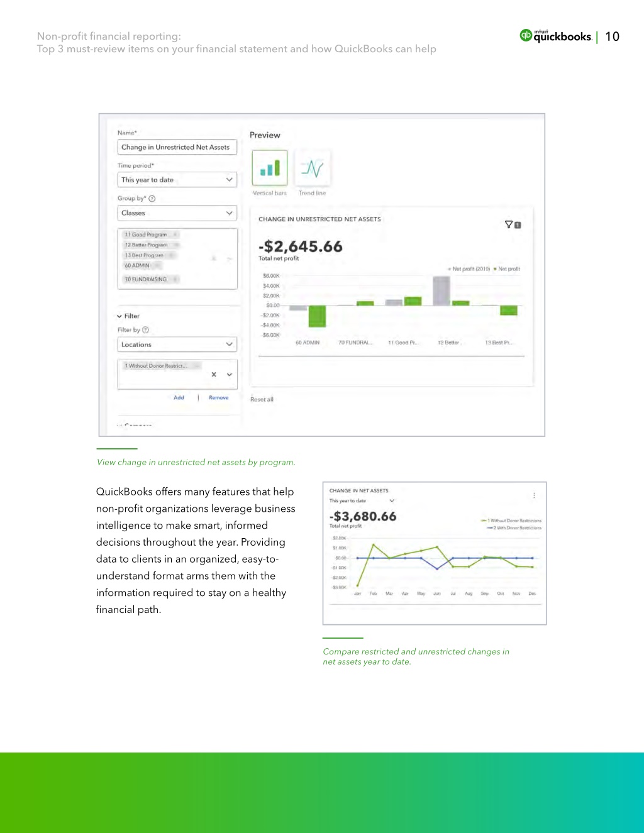This screenshot has height=833, width=644.
Task: Open the funnel filter icon on chart
Action: tap(509, 224)
